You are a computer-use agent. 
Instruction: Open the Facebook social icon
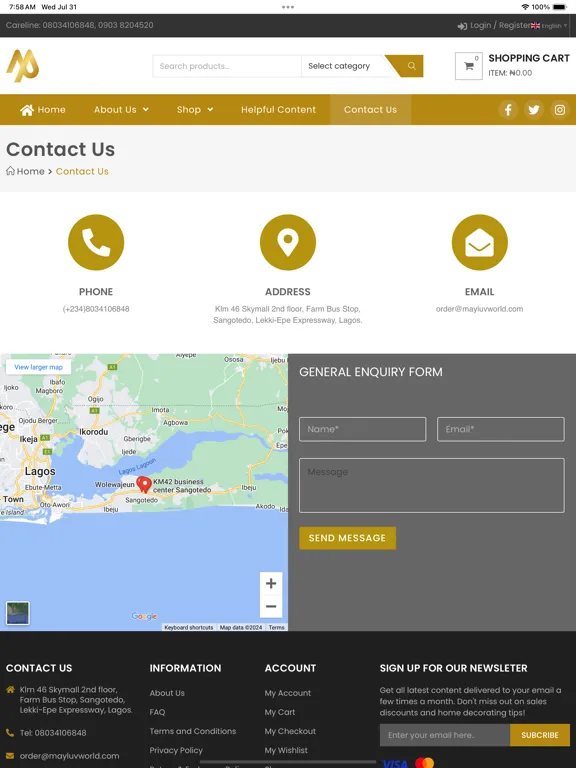(x=508, y=110)
